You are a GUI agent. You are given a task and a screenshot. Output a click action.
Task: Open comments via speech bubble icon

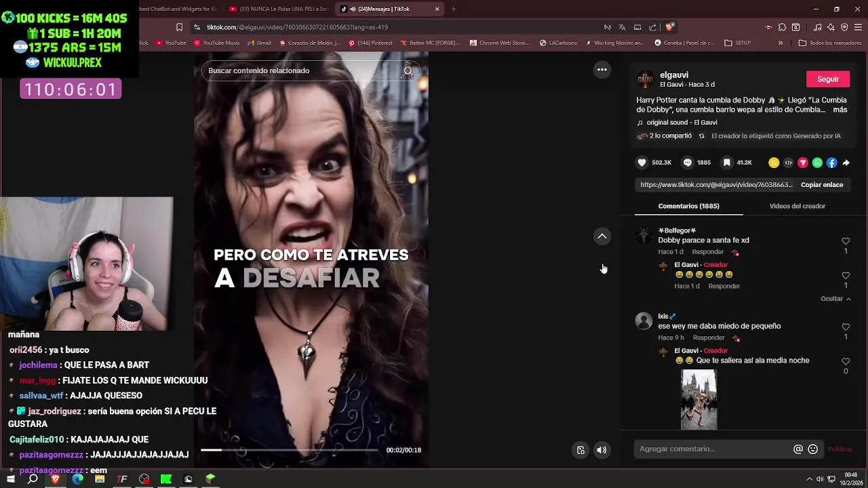[688, 163]
